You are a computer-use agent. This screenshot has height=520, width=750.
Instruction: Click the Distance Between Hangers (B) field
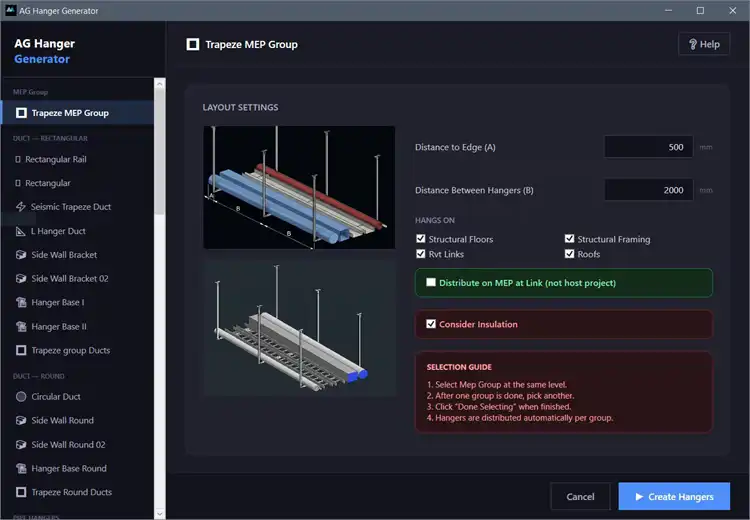649,190
